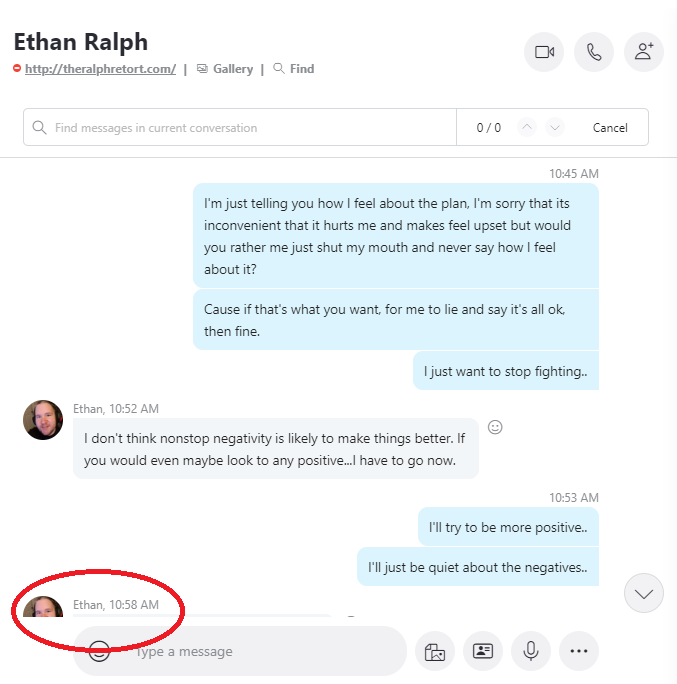Go to previous search result arrow
Screen dimensions: 677x684
pyautogui.click(x=527, y=127)
